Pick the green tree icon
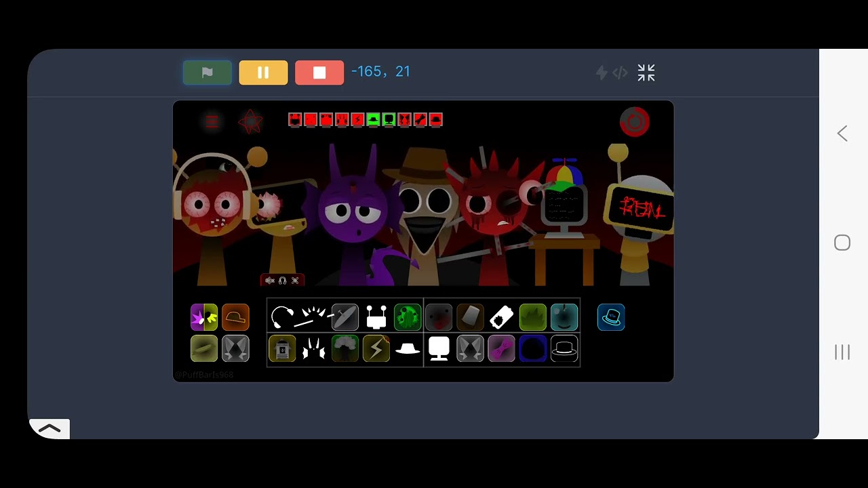The width and height of the screenshot is (868, 488). pyautogui.click(x=344, y=349)
